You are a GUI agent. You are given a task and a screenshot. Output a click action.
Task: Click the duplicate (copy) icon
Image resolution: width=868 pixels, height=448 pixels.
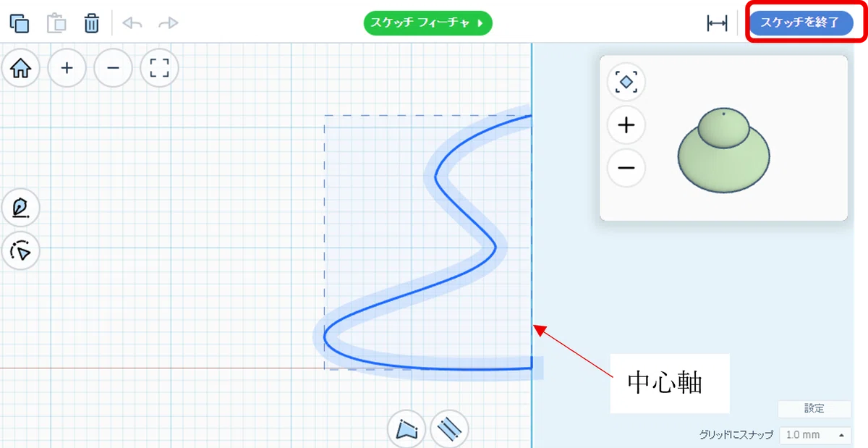tap(20, 23)
